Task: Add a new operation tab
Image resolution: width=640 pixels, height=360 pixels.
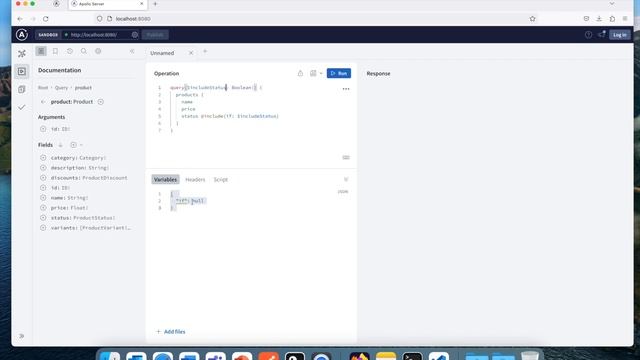Action: click(x=205, y=52)
